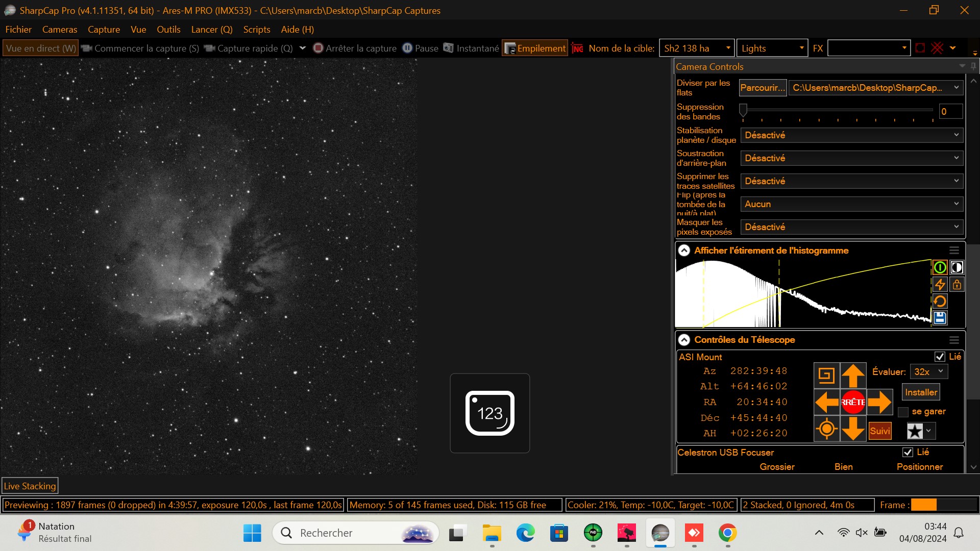Slew the mount left with the left arrow

827,402
